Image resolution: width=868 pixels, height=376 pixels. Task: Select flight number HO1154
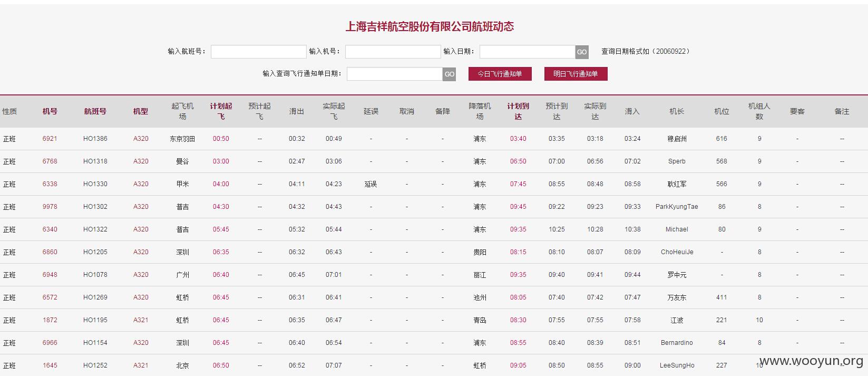tap(95, 343)
